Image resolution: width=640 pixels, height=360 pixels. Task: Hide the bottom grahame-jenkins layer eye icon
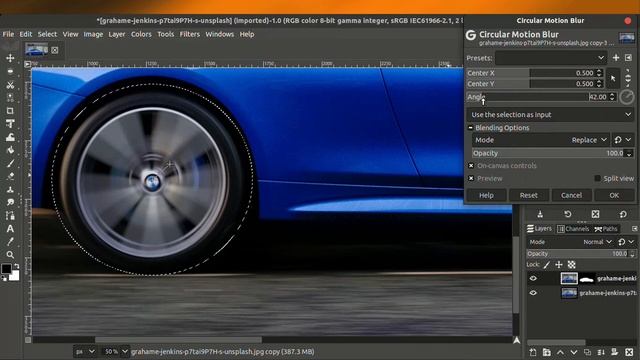[533, 293]
